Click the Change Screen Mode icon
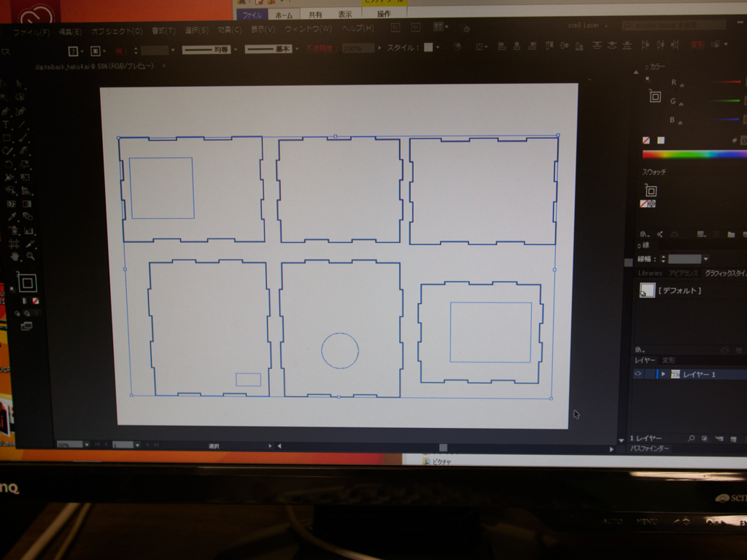The image size is (747, 560). click(x=27, y=326)
